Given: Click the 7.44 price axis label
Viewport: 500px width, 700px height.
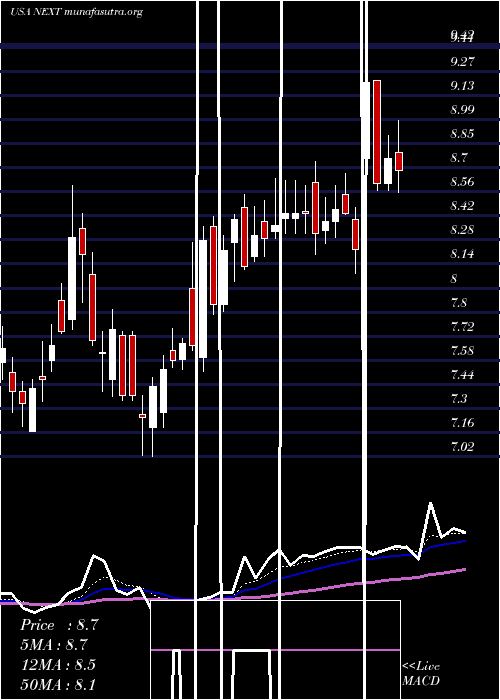Looking at the screenshot, I should 462,375.
